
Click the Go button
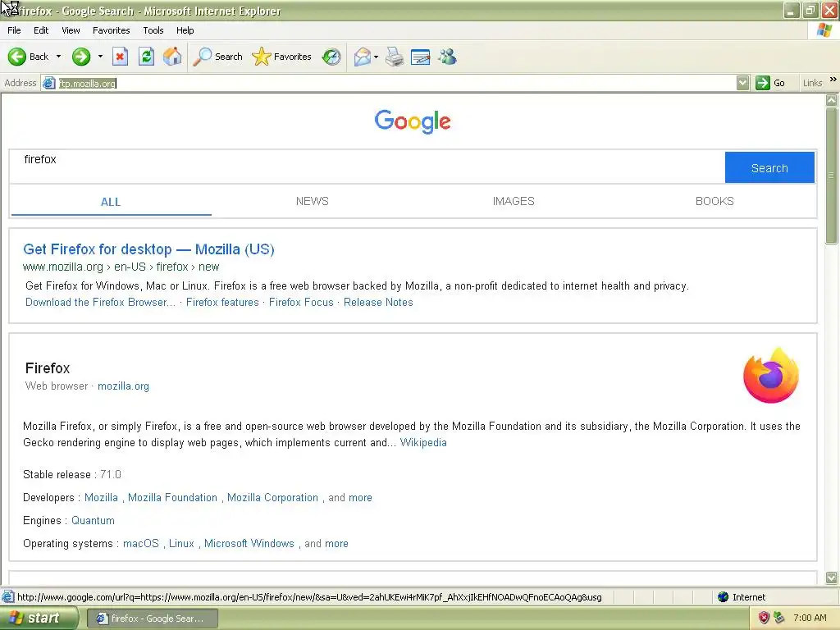tap(770, 83)
